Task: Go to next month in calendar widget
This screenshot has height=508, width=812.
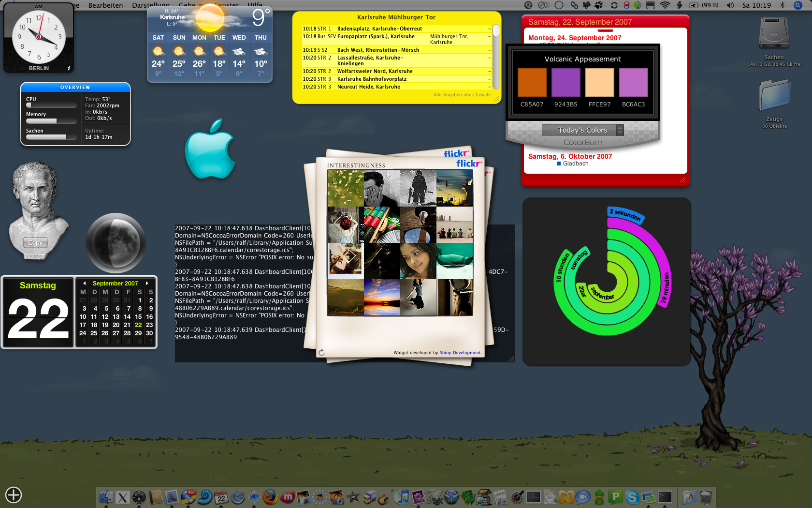Action: point(147,284)
